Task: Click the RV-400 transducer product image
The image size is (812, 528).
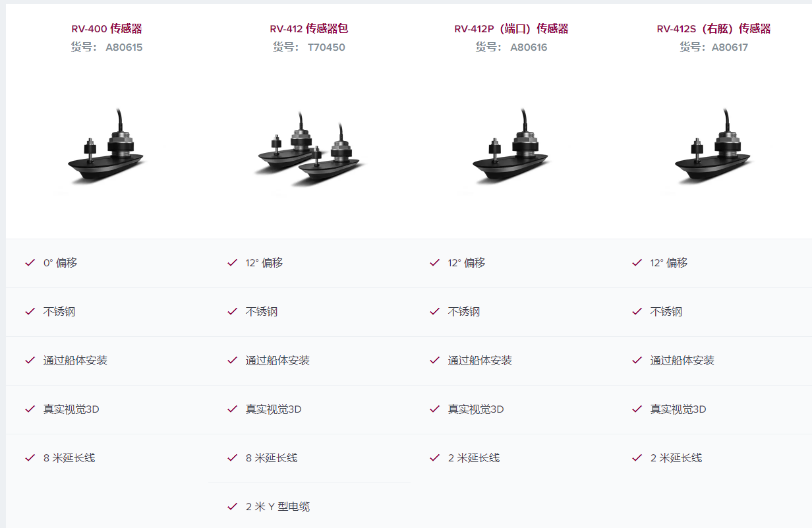Action: click(107, 146)
